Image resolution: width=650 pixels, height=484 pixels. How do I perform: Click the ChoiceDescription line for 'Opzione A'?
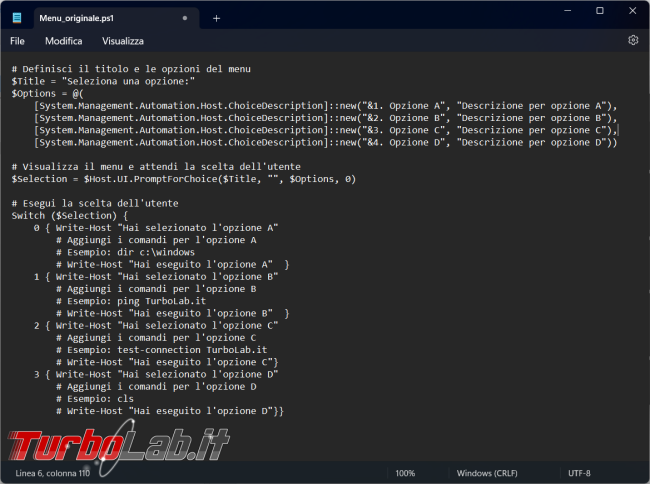(325, 106)
